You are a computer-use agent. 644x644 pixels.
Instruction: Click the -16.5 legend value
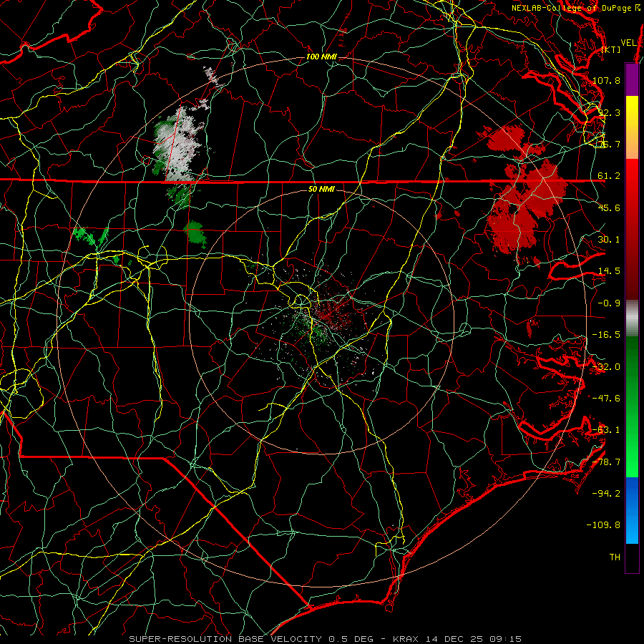coord(606,335)
